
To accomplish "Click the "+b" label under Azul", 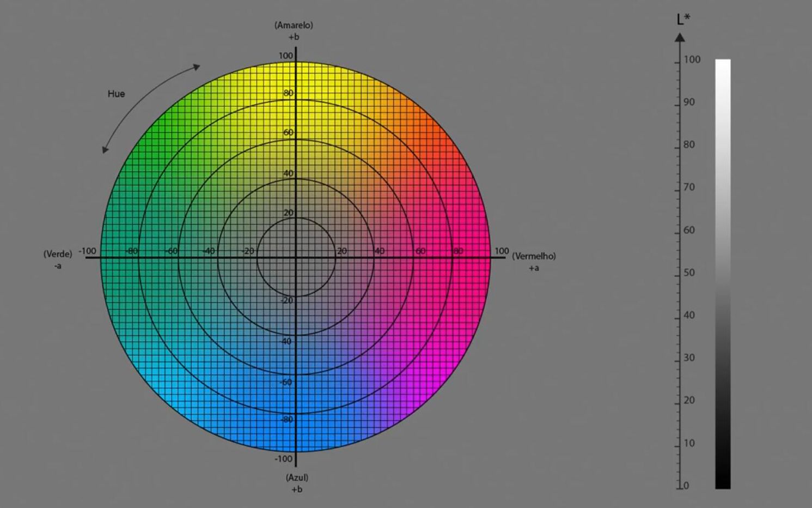I will click(297, 489).
